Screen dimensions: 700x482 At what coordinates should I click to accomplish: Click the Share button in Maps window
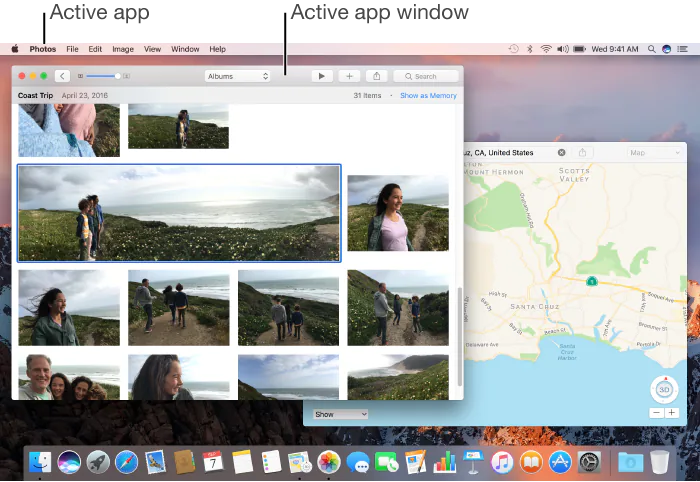(x=582, y=153)
